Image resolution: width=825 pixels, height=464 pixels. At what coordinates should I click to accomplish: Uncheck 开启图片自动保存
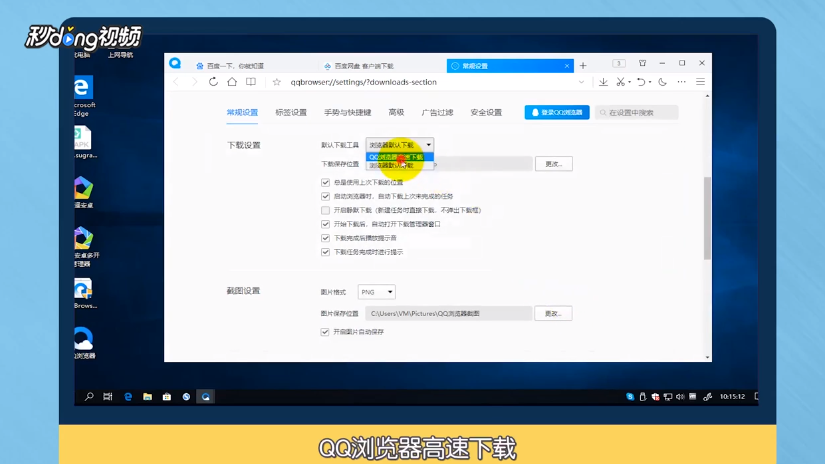click(x=325, y=332)
